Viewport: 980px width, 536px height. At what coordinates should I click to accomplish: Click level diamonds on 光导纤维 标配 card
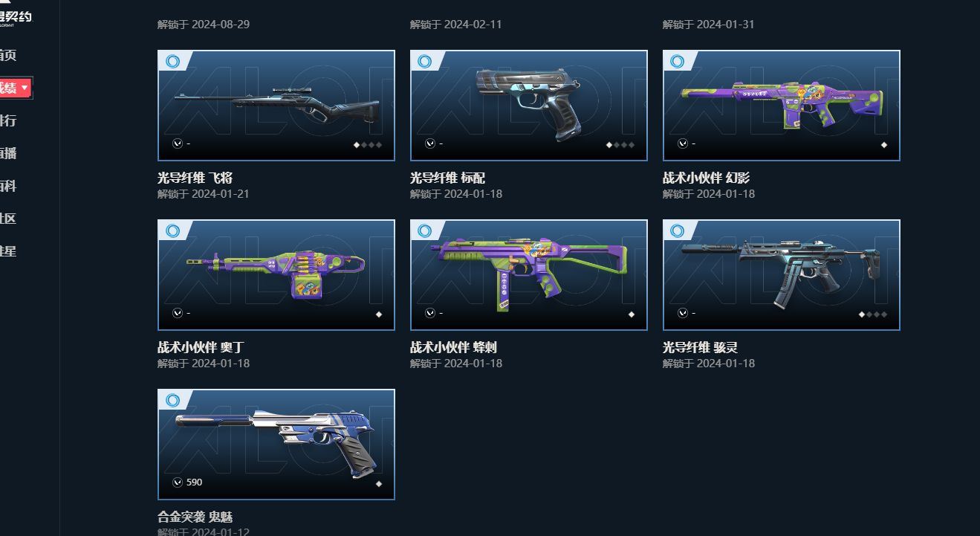(620, 145)
